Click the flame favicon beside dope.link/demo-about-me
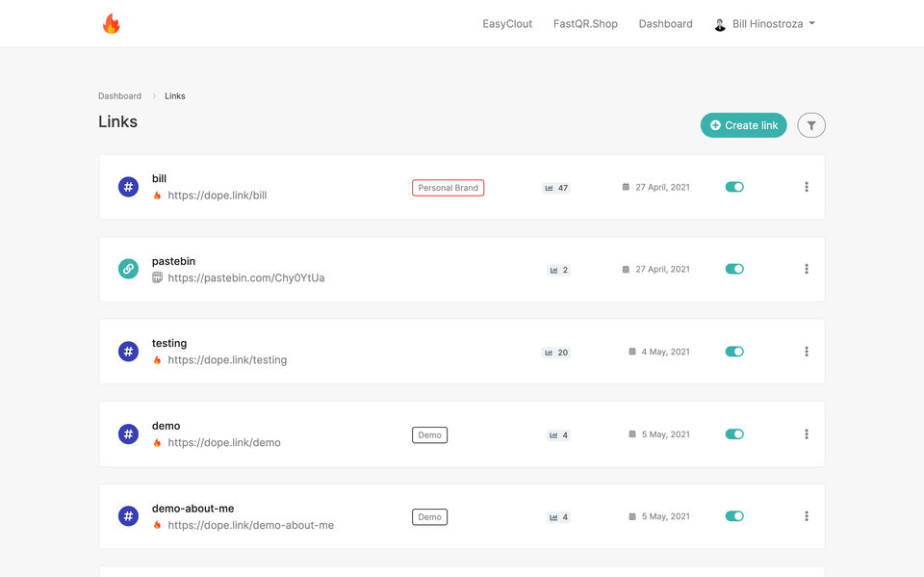The height and width of the screenshot is (577, 924). pyautogui.click(x=157, y=524)
